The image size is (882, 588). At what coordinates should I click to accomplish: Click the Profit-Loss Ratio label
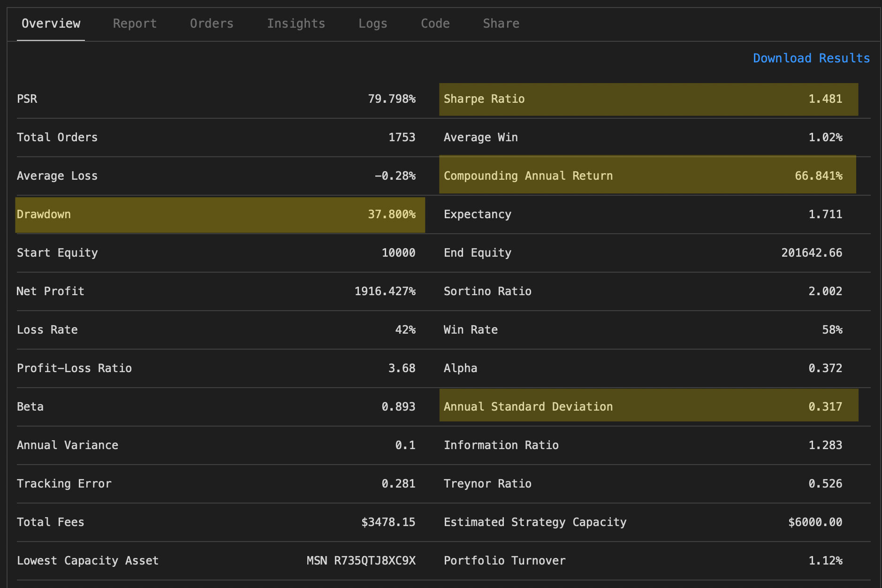click(x=74, y=368)
